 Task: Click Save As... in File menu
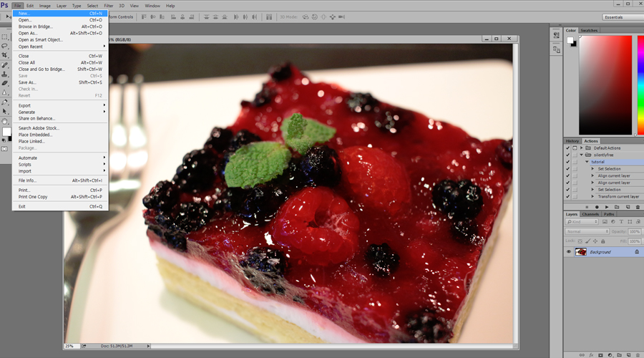coord(27,82)
